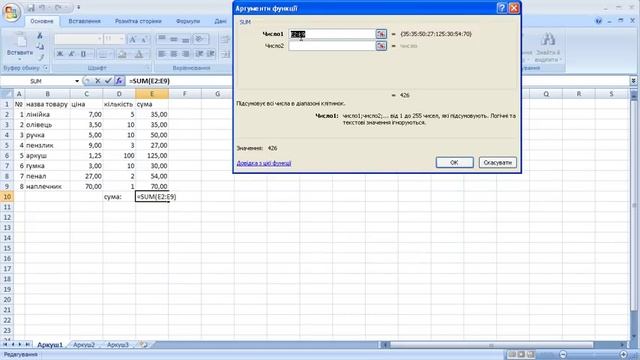640x360 pixels.
Task: Click the Число1 argument field
Action: pyautogui.click(x=332, y=34)
